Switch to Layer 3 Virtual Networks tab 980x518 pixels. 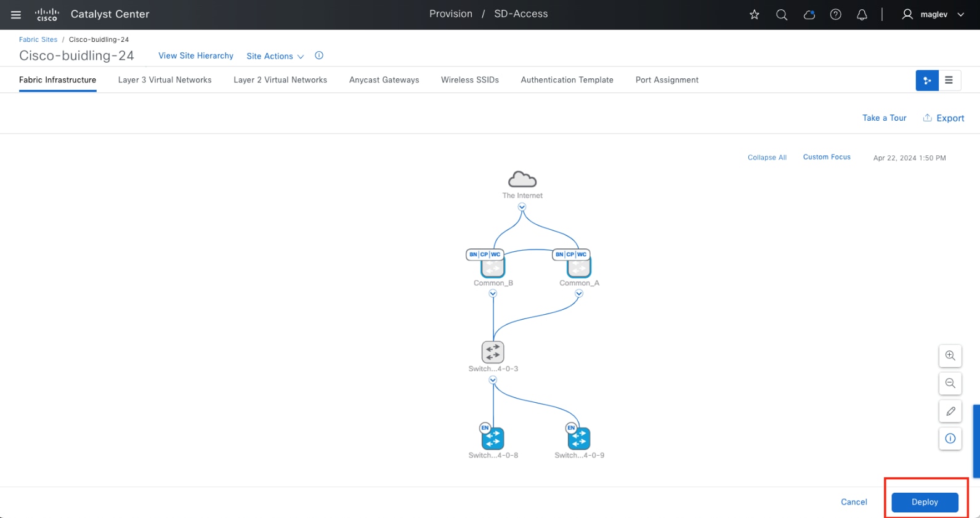pyautogui.click(x=164, y=80)
